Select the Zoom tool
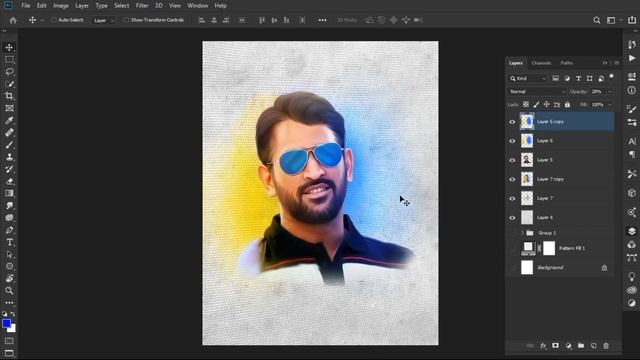The height and width of the screenshot is (360, 640). [x=9, y=291]
